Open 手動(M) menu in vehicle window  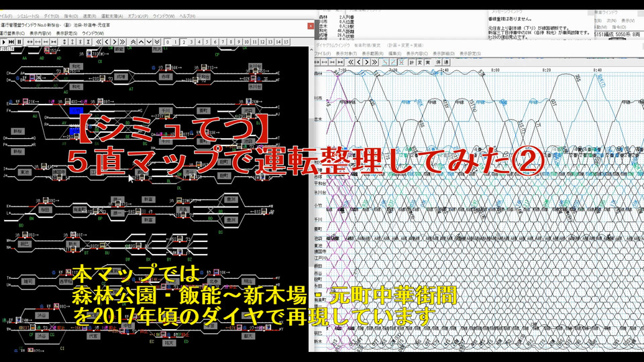(x=601, y=27)
